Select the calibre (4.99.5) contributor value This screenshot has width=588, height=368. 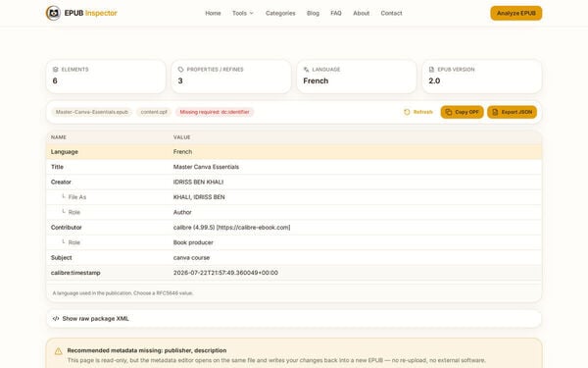(x=231, y=228)
